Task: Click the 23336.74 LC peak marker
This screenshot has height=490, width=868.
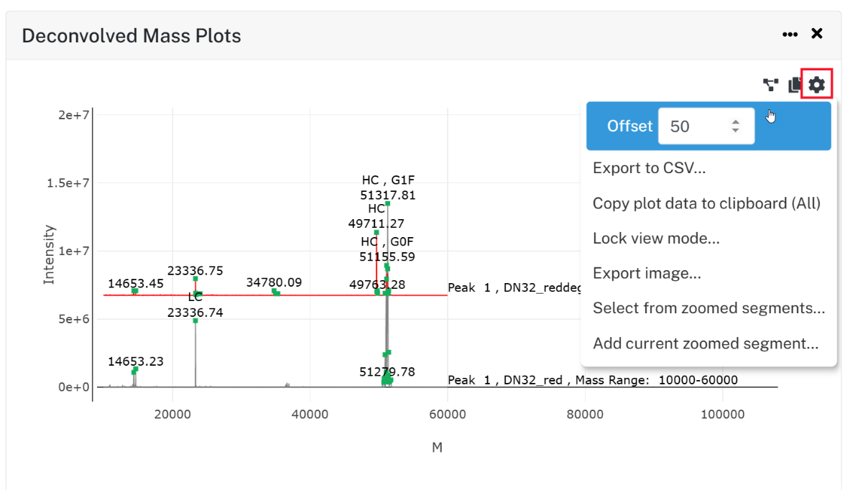Action: click(x=195, y=320)
